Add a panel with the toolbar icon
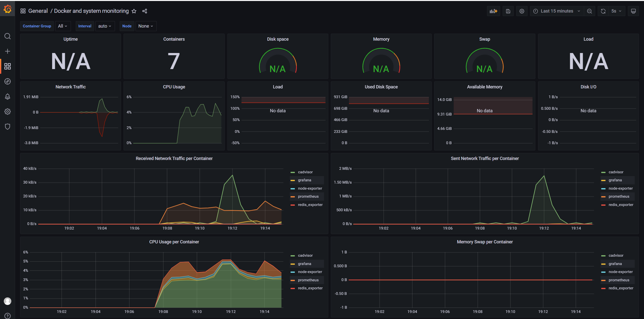644x319 pixels. pyautogui.click(x=493, y=11)
